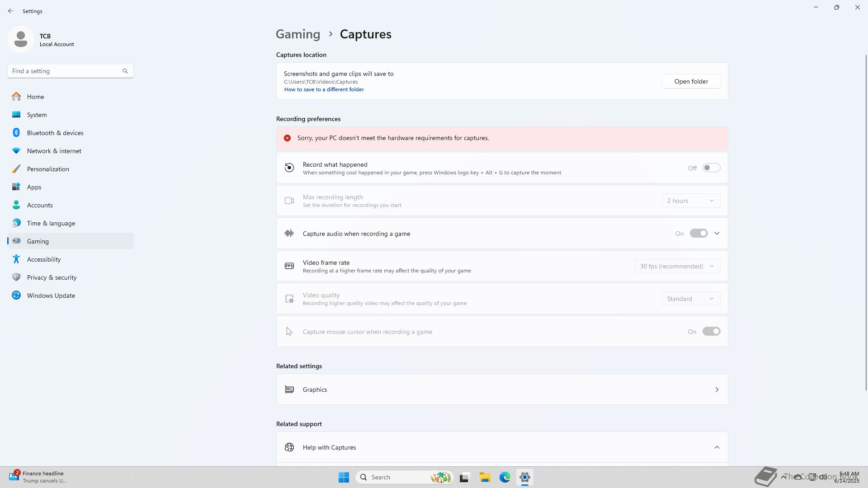Click the search magnifier in Find a setting

(125, 71)
